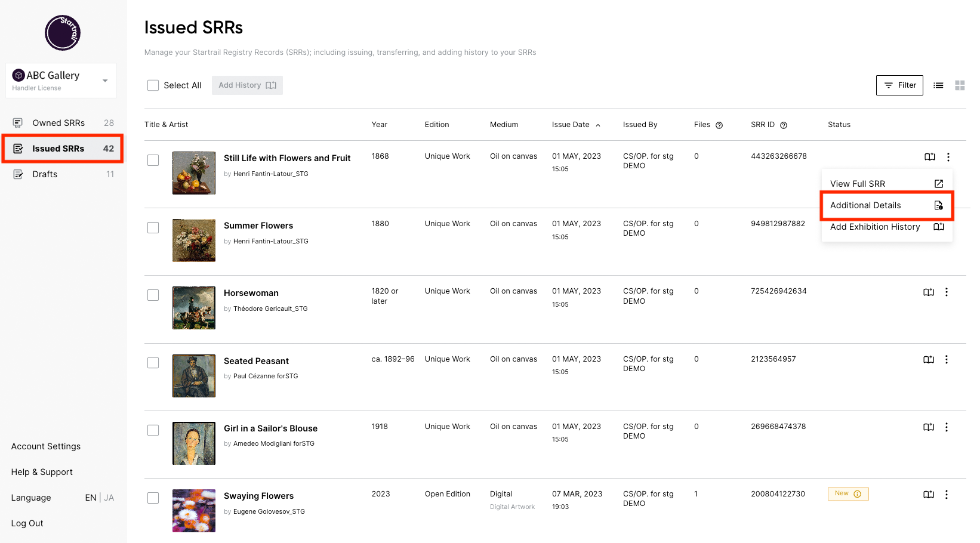The width and height of the screenshot is (980, 543).
Task: Click the Horsewoman title
Action: coord(251,293)
